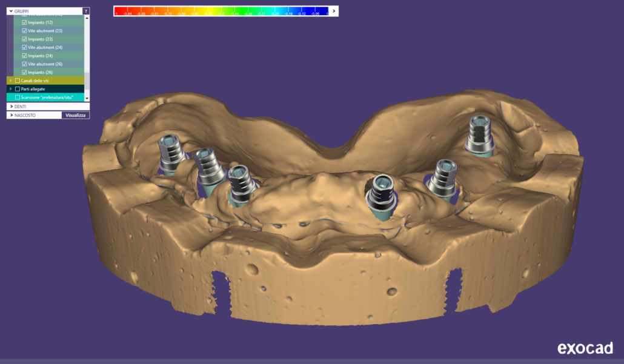The height and width of the screenshot is (364, 624).
Task: Click the arrow right of the color scale
Action: click(333, 11)
